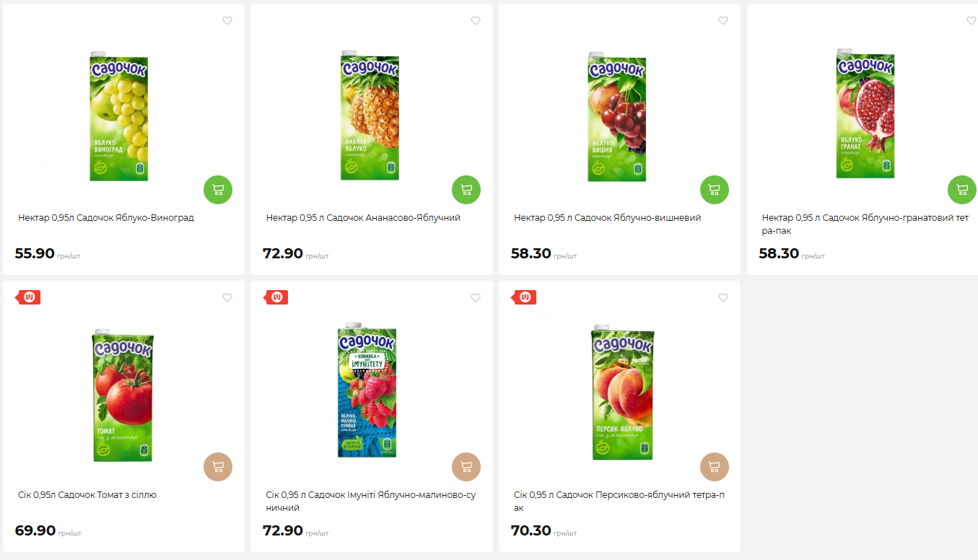The width and height of the screenshot is (978, 560).
Task: Favorite the Імуніті juice via heart icon
Action: [x=476, y=298]
